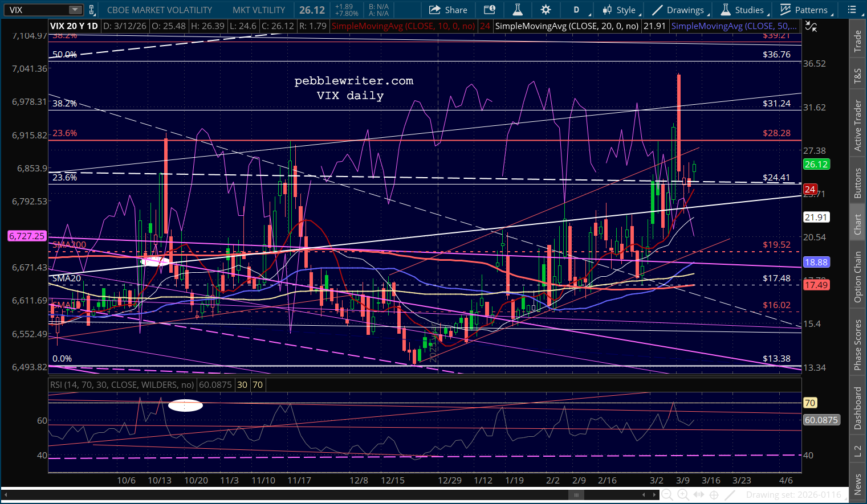
Task: Click the Share arrow icon
Action: click(x=435, y=10)
